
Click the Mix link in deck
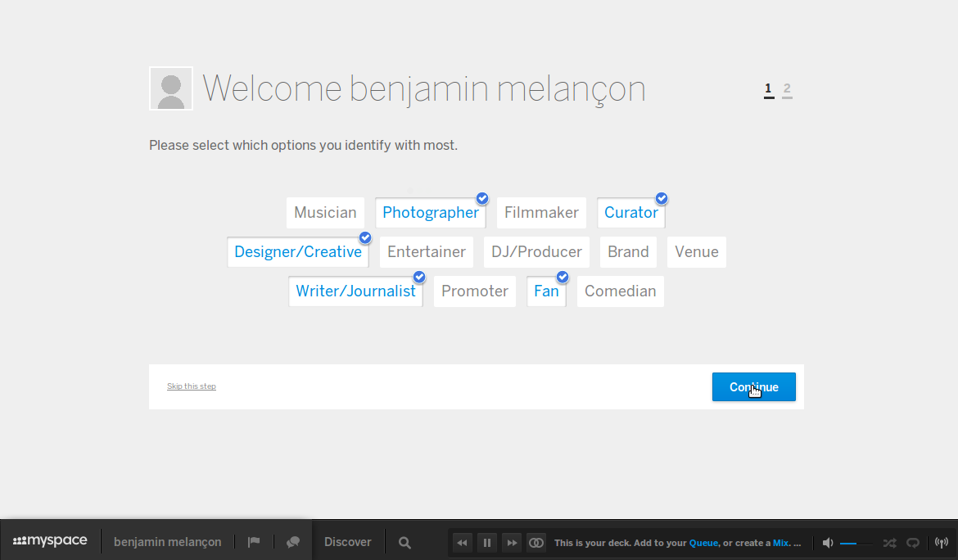[x=781, y=543]
